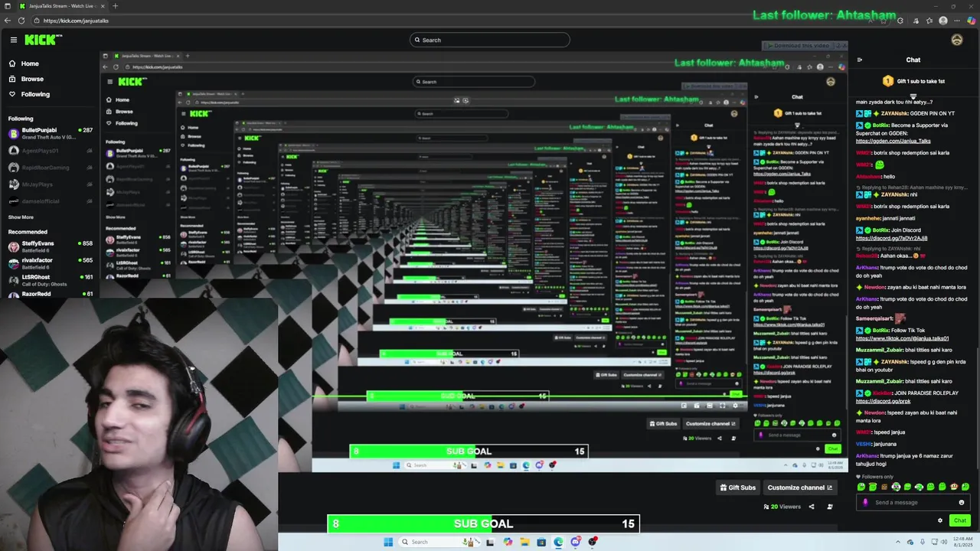The width and height of the screenshot is (980, 551).
Task: Click the faded Download this video button
Action: point(801,46)
